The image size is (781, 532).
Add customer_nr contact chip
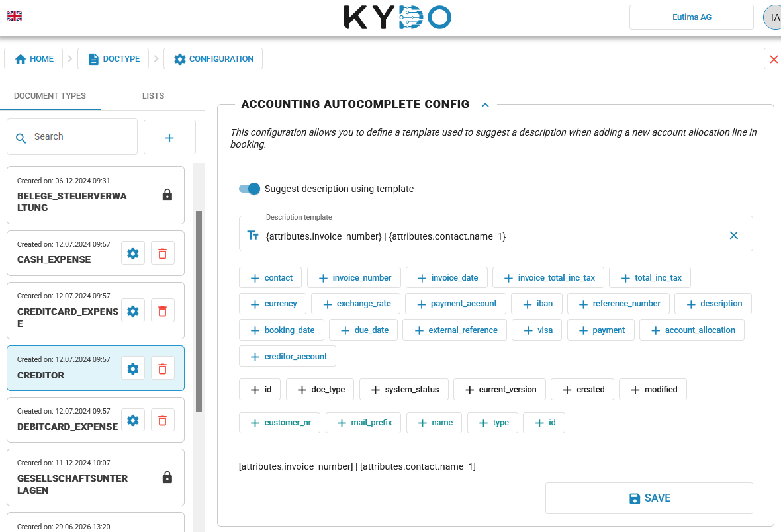click(279, 422)
